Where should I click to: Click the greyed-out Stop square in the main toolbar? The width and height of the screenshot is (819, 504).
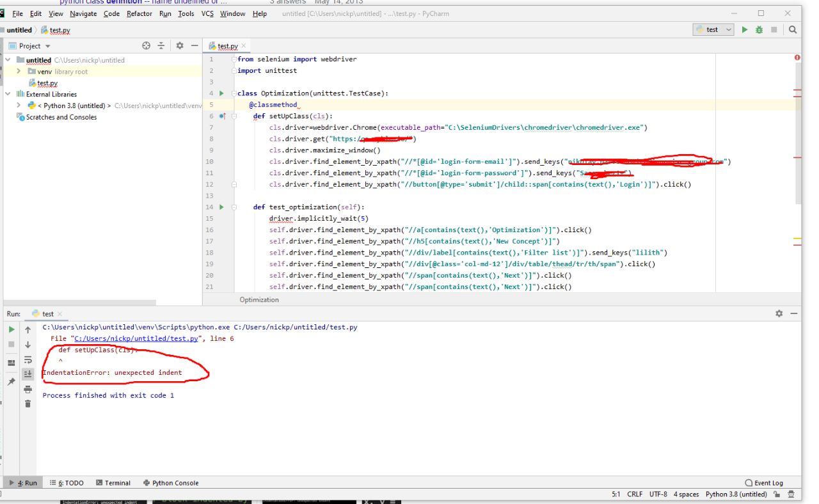coord(774,29)
